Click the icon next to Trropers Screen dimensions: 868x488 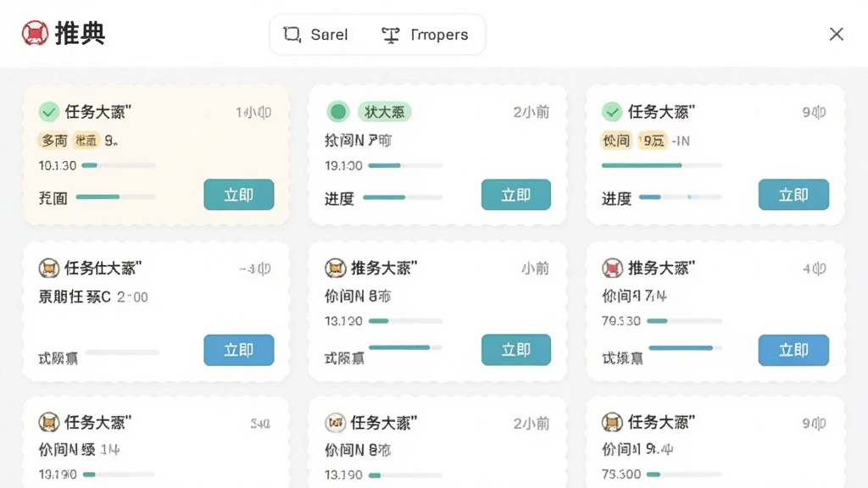coord(390,35)
